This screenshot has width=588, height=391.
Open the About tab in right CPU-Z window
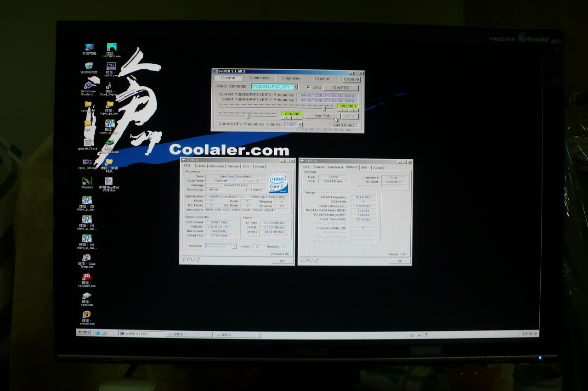(x=377, y=168)
